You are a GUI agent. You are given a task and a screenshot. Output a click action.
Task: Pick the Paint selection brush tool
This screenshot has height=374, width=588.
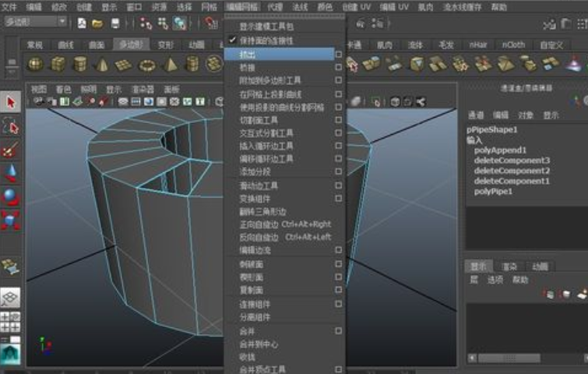[10, 150]
